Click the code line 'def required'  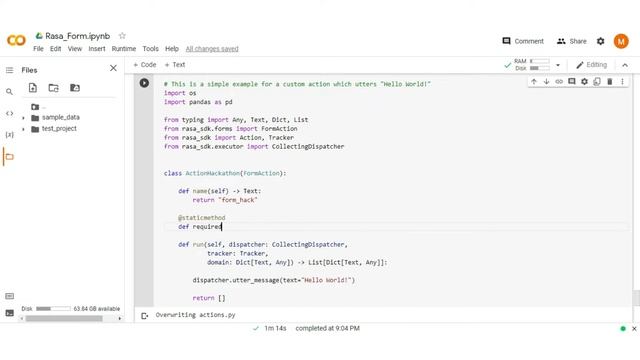pyautogui.click(x=200, y=227)
